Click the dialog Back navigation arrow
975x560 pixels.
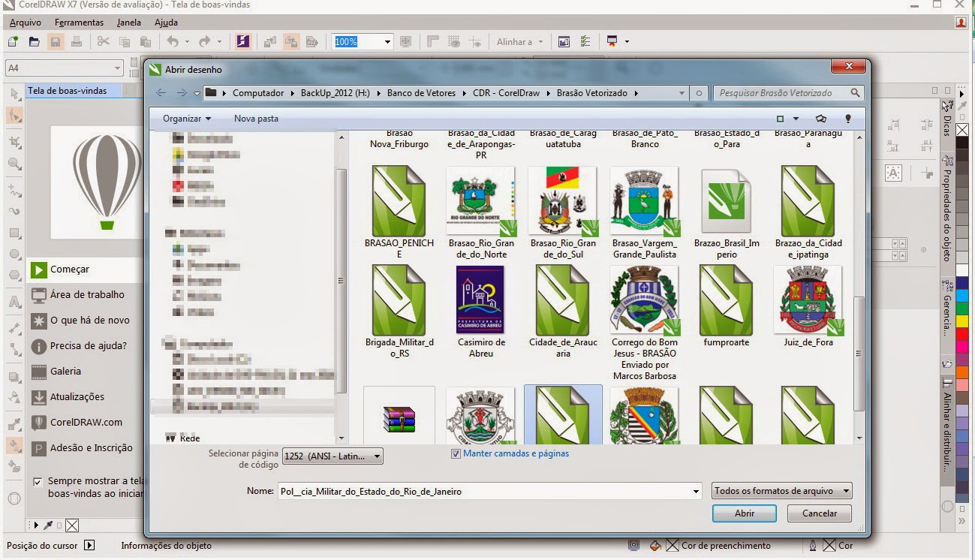coord(161,93)
